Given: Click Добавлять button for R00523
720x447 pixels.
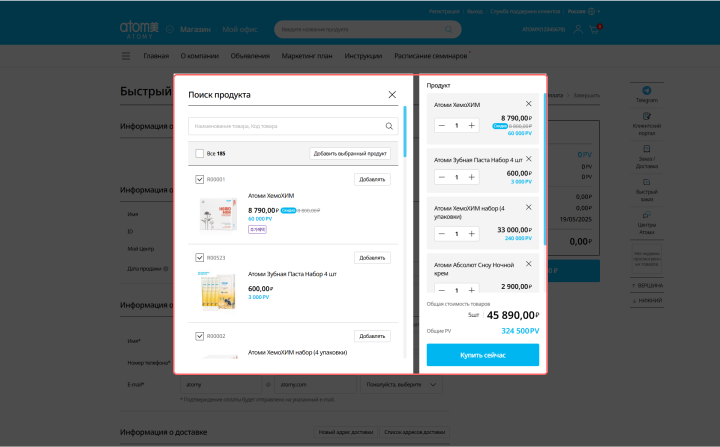Looking at the screenshot, I should click(x=372, y=258).
